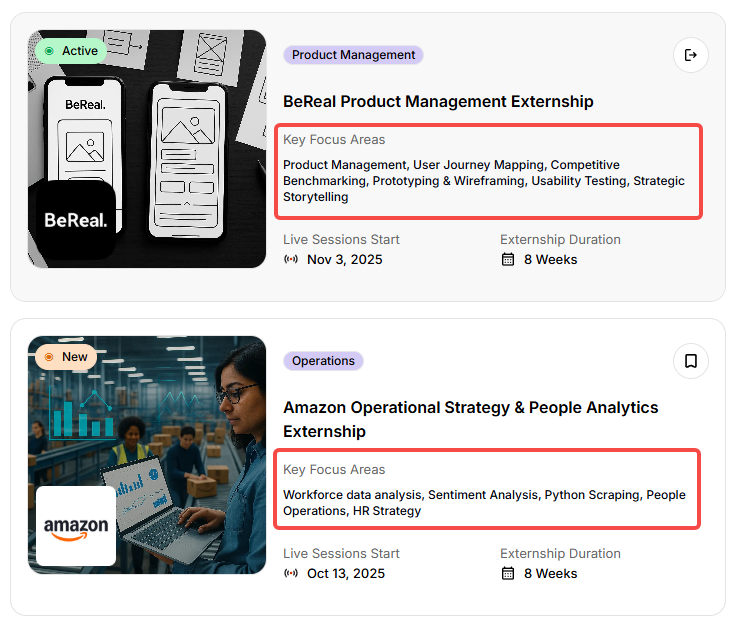Open Amazon Operational Strategy & People Analytics title
Screen dimensions: 747x631
tap(470, 419)
